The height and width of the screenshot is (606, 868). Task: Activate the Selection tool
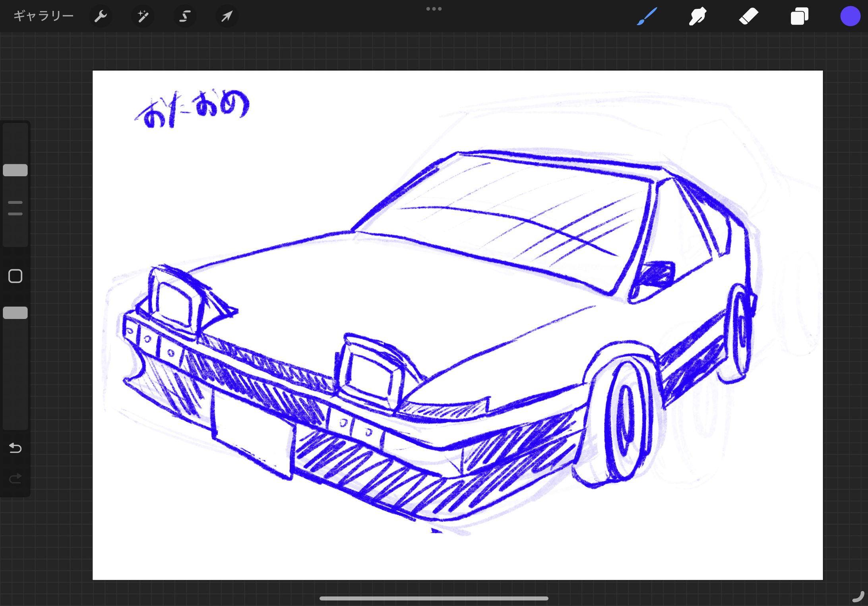[x=185, y=16]
